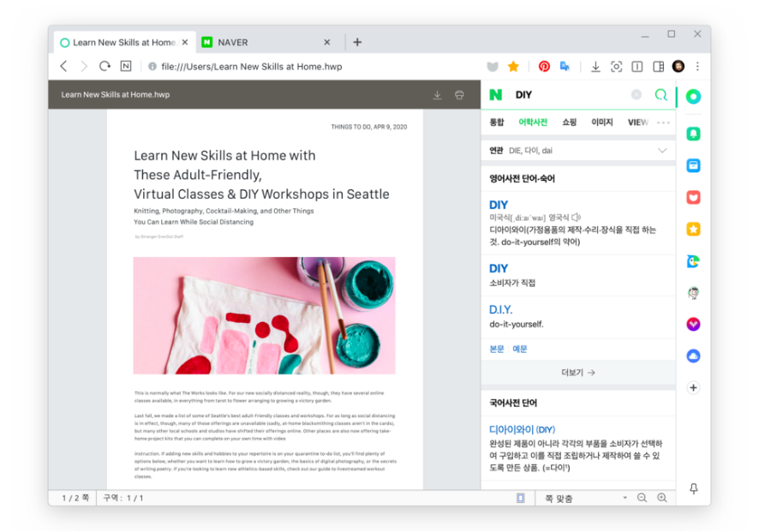Viewport: 759px width, 532px height.
Task: Open the yellow star bookmarks sidebar icon
Action: click(693, 230)
